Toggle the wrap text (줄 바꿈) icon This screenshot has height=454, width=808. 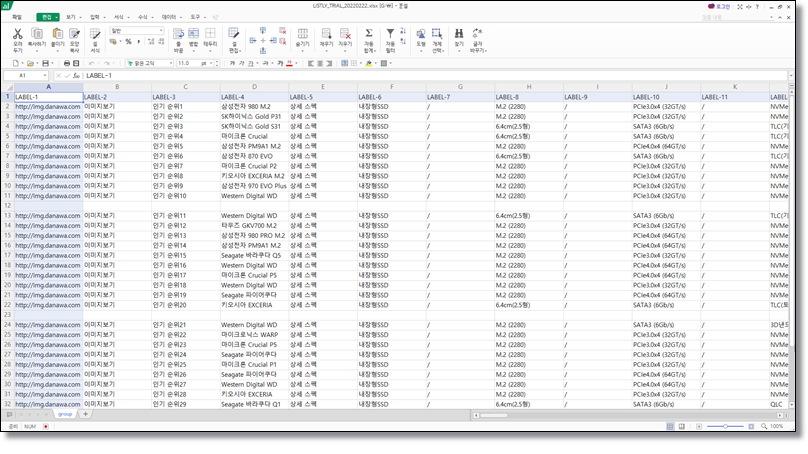178,34
